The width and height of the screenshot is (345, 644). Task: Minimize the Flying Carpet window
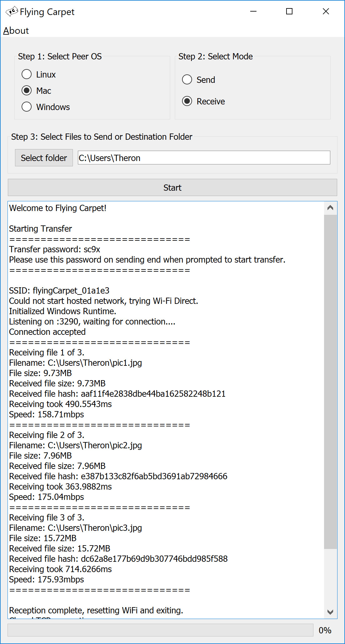[253, 12]
